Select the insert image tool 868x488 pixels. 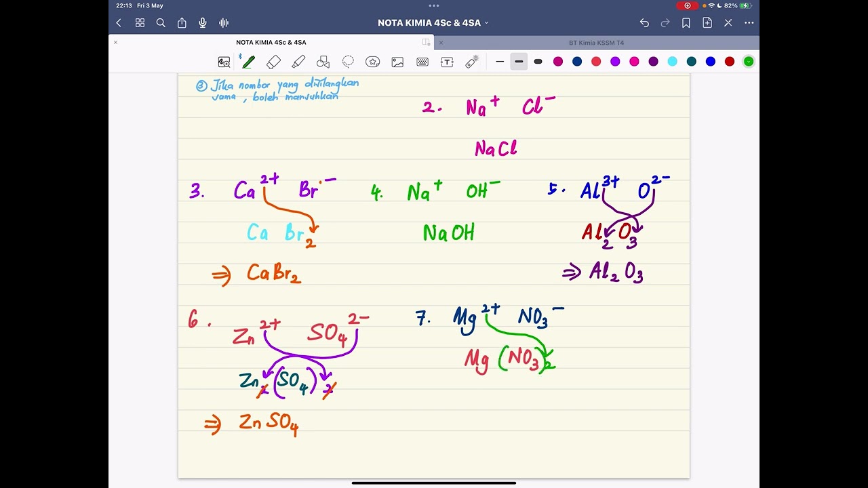pos(397,62)
